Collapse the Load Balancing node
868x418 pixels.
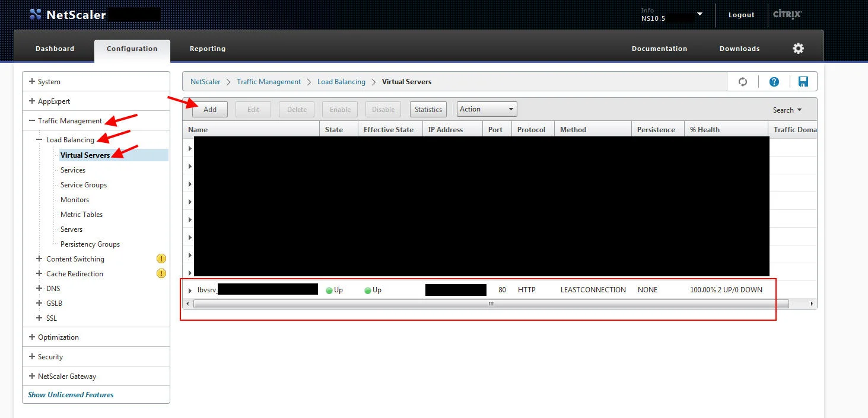[x=39, y=140]
